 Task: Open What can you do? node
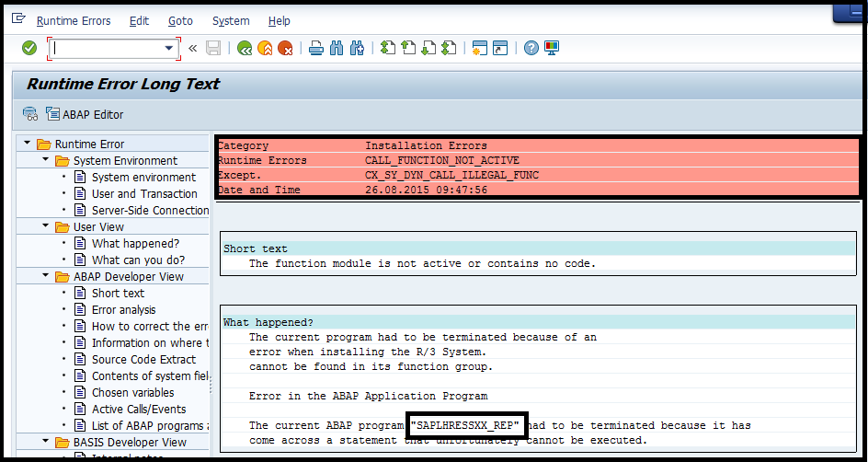click(139, 260)
